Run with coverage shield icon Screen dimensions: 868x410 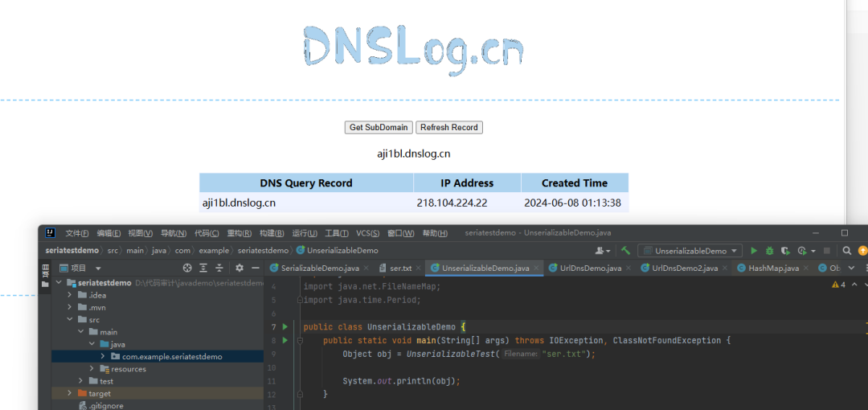(x=785, y=251)
